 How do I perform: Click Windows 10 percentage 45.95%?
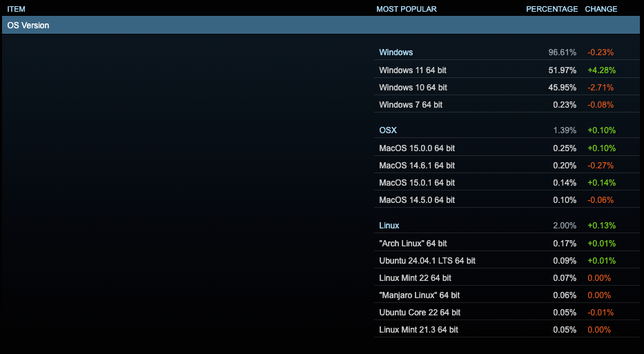click(x=563, y=88)
